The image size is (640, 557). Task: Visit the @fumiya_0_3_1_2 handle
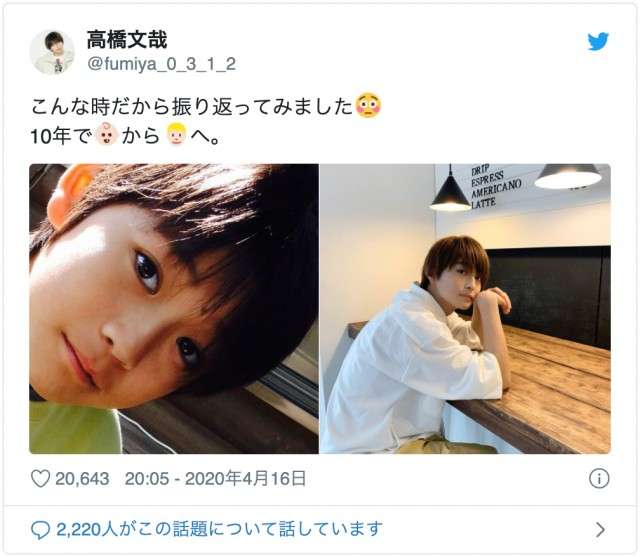[x=162, y=64]
